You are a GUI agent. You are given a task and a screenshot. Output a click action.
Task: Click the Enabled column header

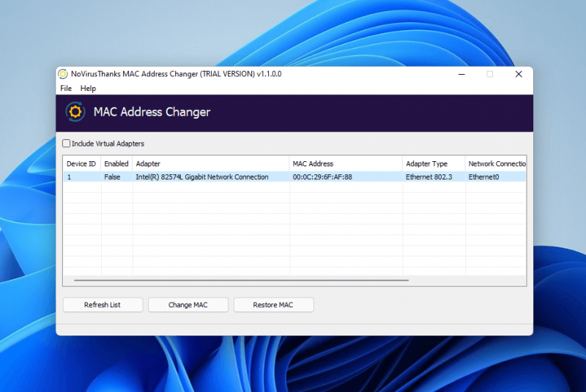pos(116,164)
